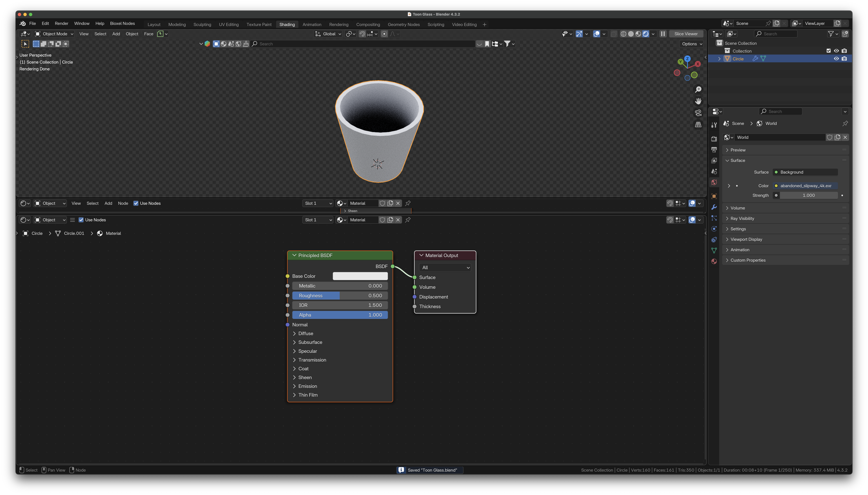This screenshot has height=495, width=868.
Task: Add a new workspace with plus button
Action: coord(485,24)
